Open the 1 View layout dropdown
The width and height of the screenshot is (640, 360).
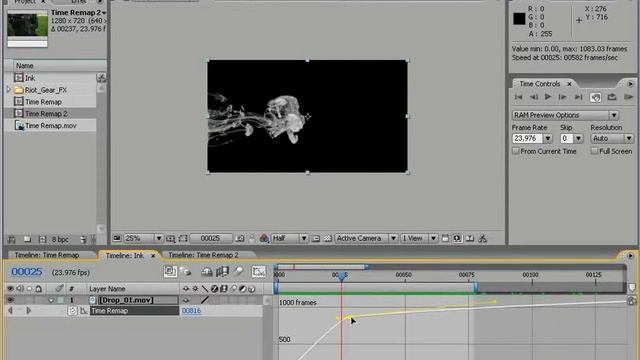coord(419,238)
